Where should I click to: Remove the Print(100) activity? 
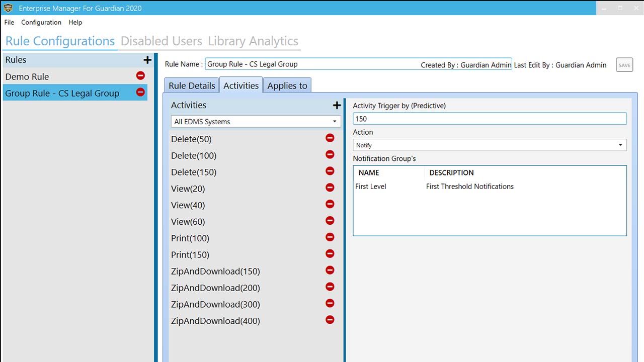point(330,237)
